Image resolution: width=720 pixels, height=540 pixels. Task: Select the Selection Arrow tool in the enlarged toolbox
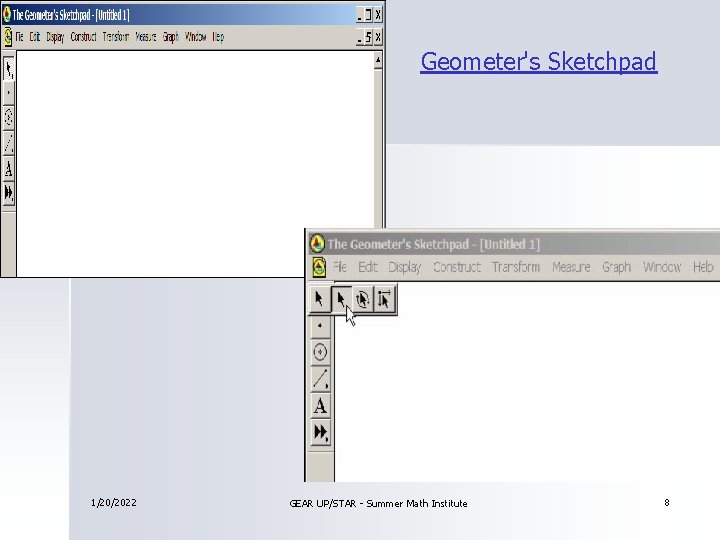320,299
